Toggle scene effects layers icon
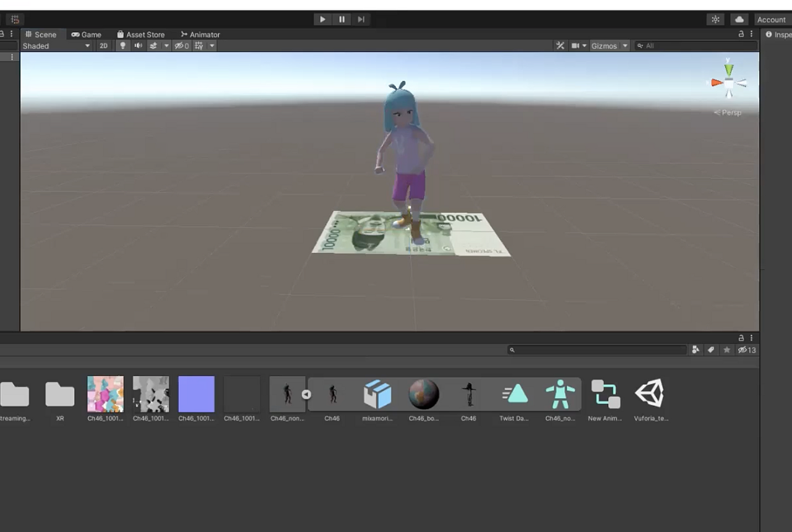Screen dimensions: 792x532 click(153, 46)
